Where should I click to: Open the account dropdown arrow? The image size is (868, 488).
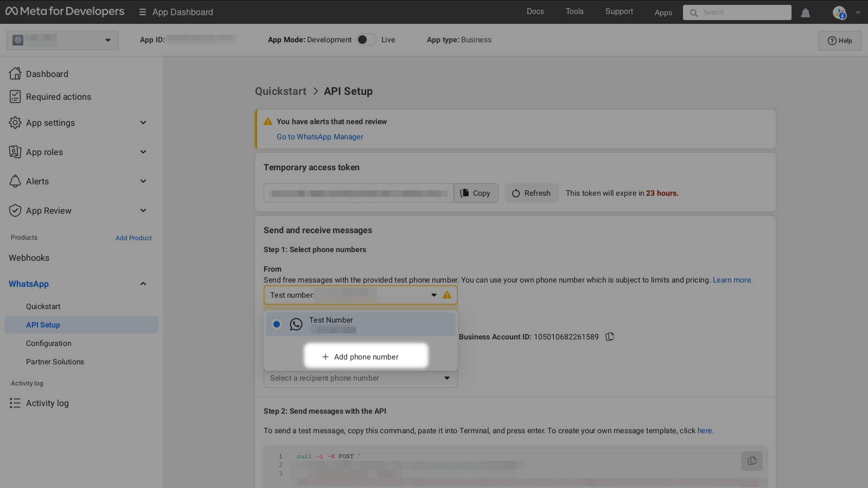coord(858,12)
